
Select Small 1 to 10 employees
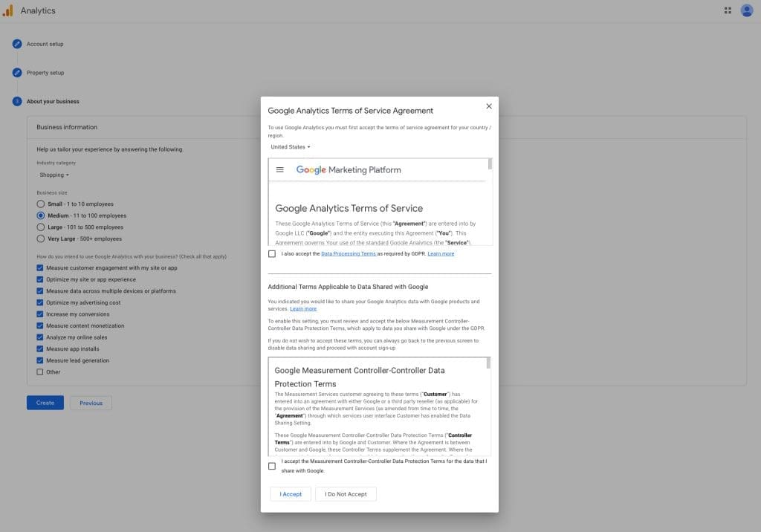tap(41, 204)
